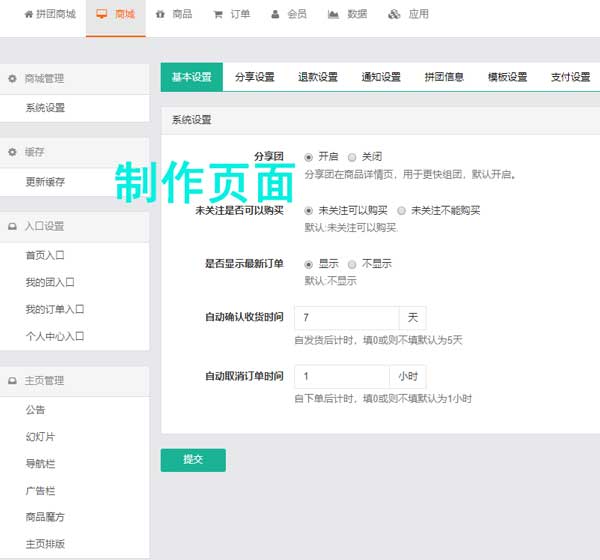The width and height of the screenshot is (600, 560).
Task: Open 幻灯片 in sidebar
Action: (x=40, y=437)
